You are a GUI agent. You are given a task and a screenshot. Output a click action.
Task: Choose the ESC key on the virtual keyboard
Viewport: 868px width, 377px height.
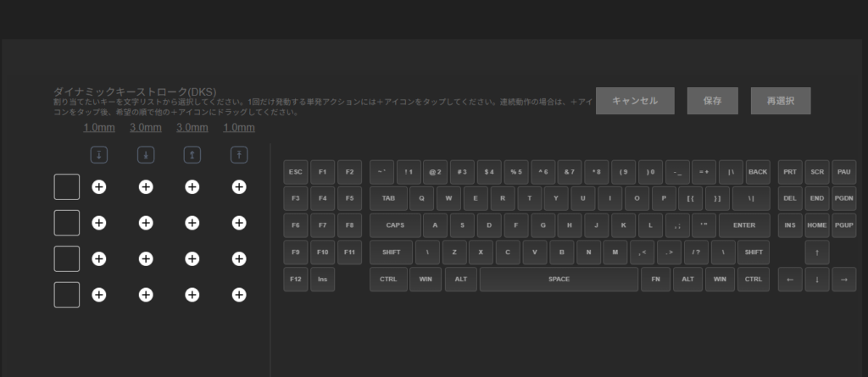click(x=296, y=172)
